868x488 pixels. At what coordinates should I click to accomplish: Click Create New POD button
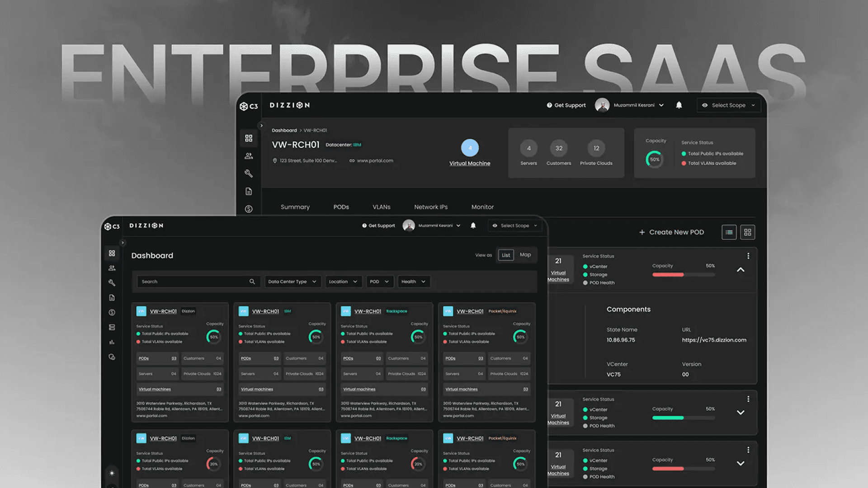tap(671, 232)
